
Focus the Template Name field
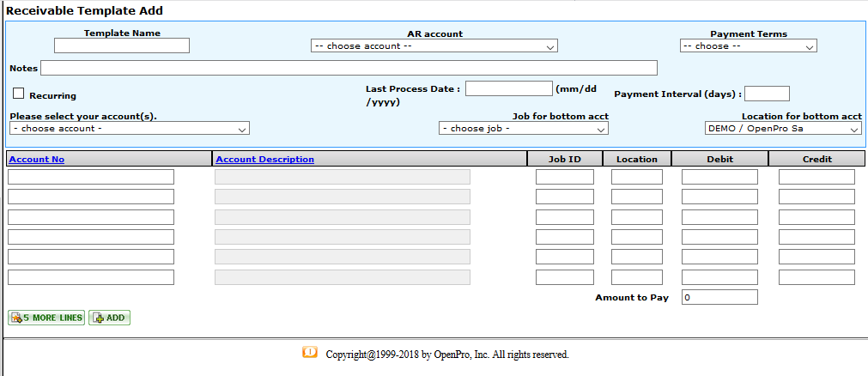click(122, 46)
